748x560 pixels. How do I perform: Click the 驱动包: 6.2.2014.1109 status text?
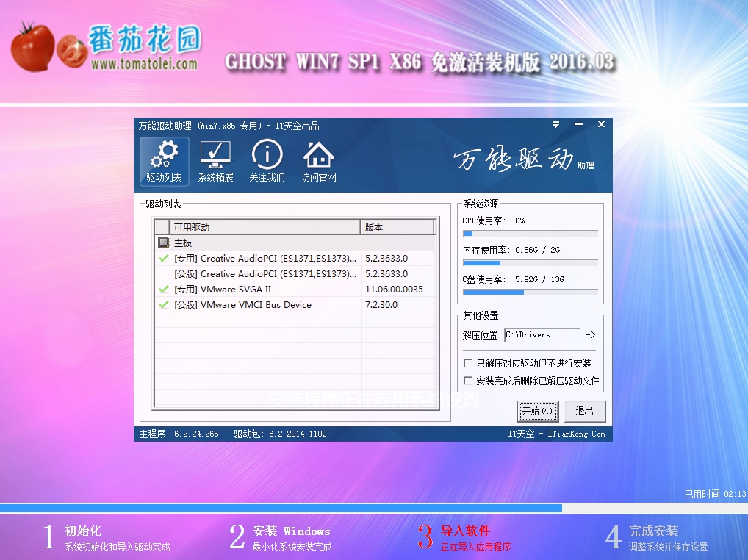click(281, 434)
